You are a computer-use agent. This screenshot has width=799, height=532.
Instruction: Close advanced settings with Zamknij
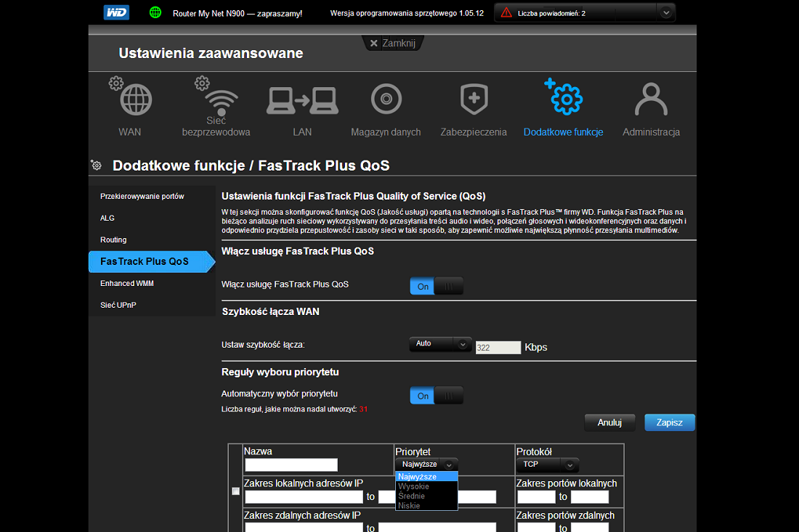[393, 44]
